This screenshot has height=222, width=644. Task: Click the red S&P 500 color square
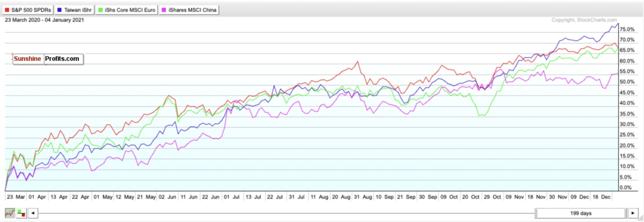click(x=7, y=10)
